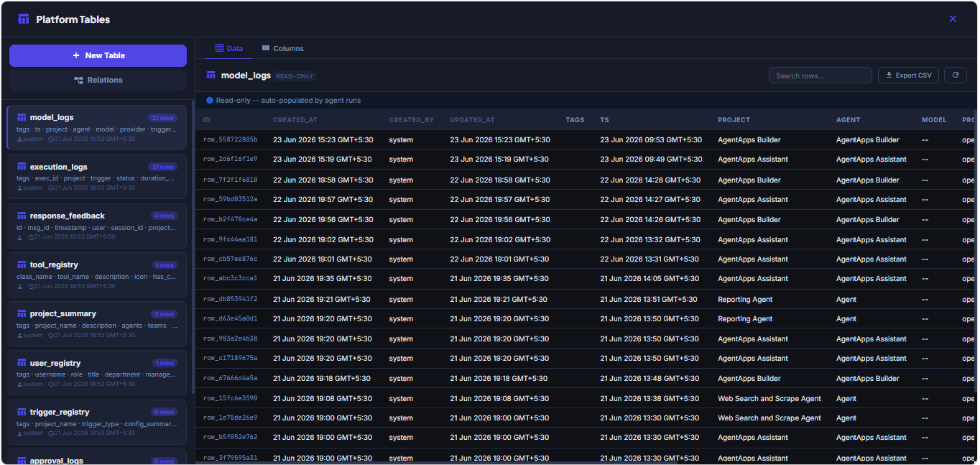
Task: Open the Relations view
Action: [98, 80]
